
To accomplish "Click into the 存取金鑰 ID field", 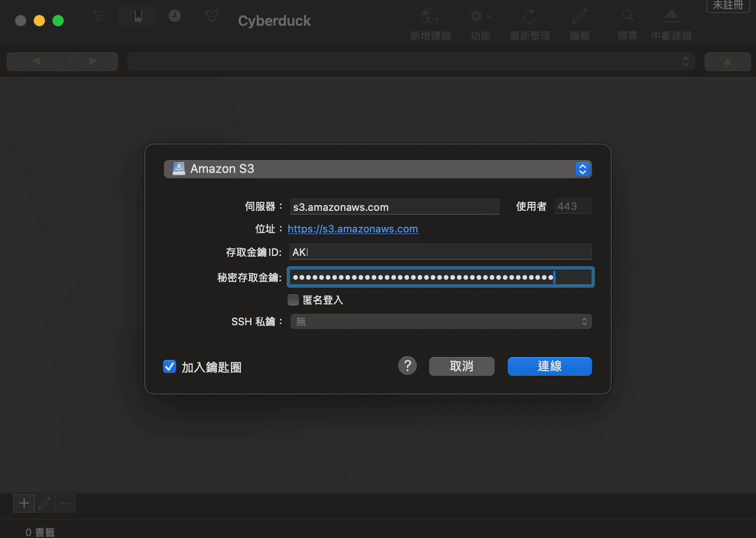I will pos(440,252).
